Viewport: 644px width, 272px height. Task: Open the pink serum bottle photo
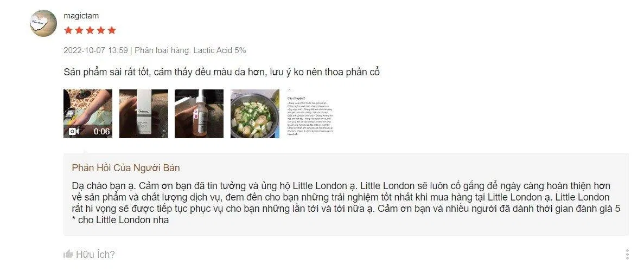click(199, 114)
